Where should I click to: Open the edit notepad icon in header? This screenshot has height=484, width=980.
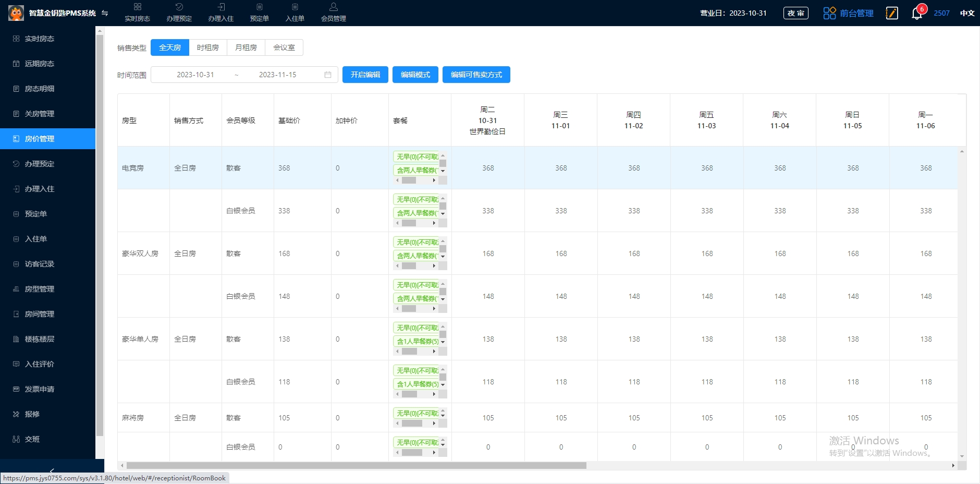892,13
